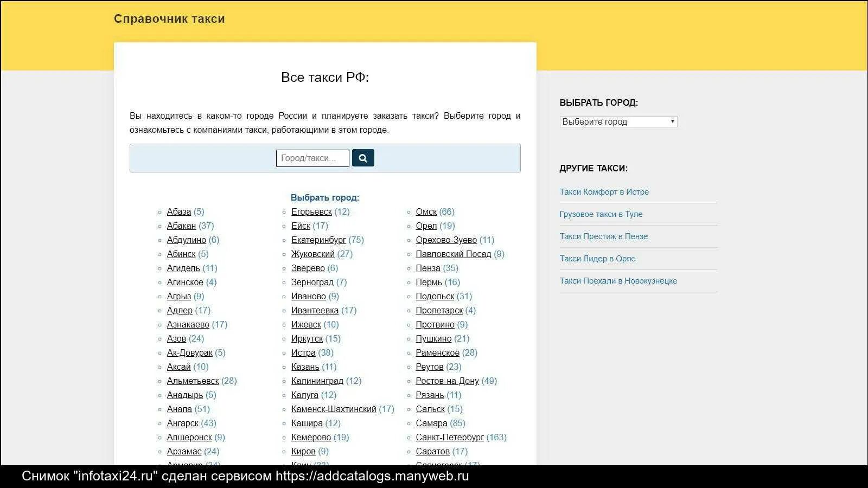Select city Анапа
The image size is (868, 488).
click(x=180, y=409)
